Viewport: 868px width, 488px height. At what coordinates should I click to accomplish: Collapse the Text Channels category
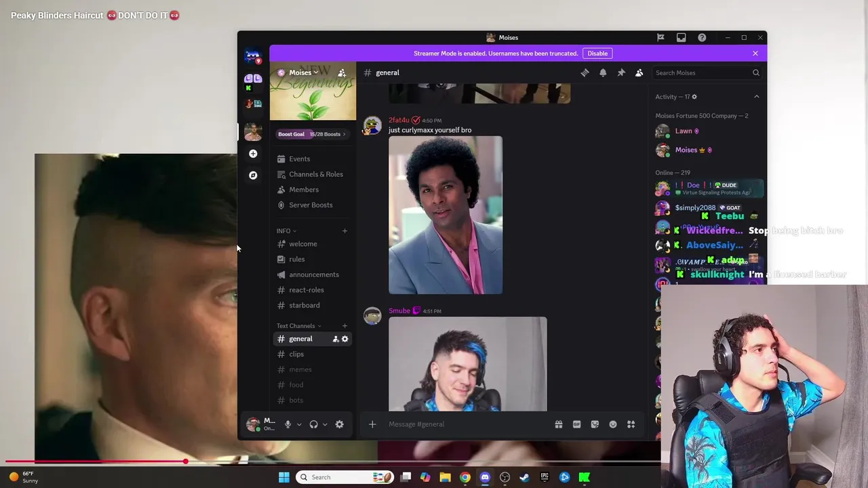tap(298, 326)
